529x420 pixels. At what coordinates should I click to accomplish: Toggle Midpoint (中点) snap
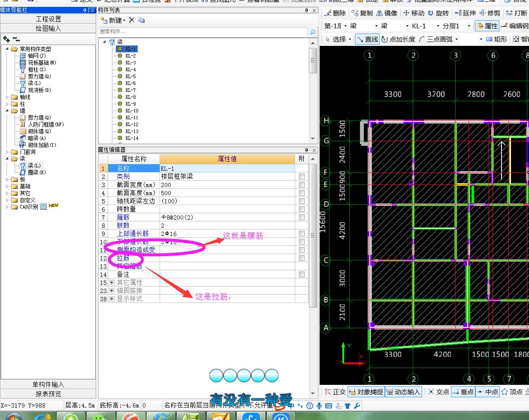coord(487,392)
